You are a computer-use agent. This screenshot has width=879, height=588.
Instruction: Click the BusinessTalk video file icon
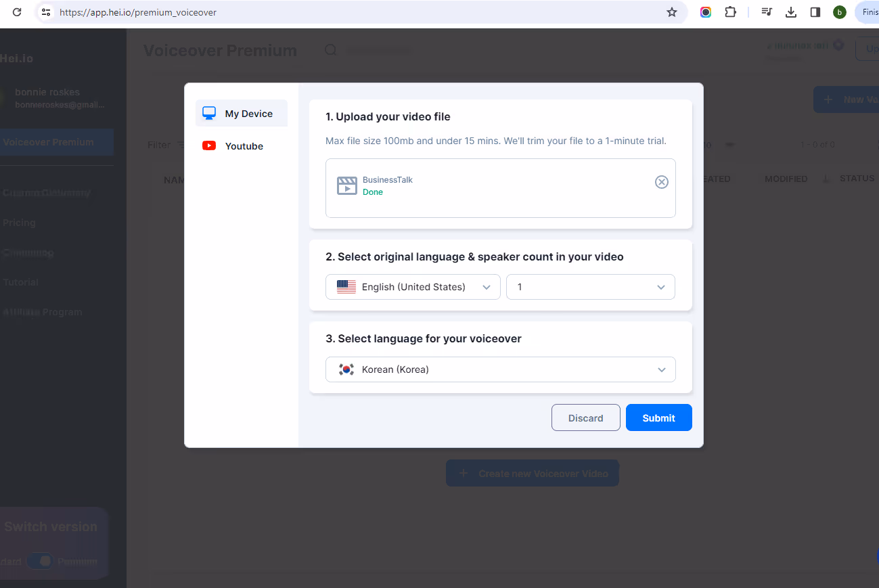click(x=347, y=185)
